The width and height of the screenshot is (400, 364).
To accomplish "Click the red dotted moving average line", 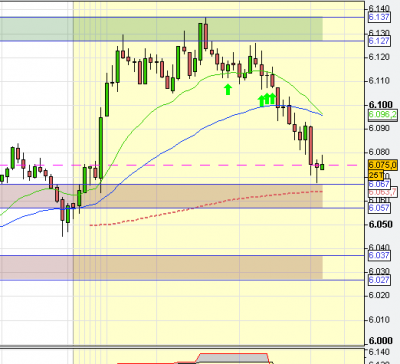I will pos(206,206).
